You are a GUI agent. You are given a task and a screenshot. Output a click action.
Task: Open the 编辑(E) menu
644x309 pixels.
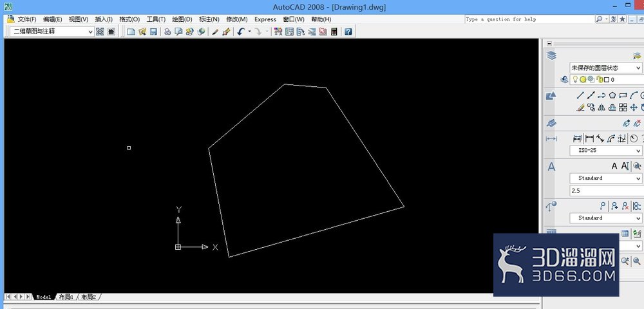[53, 19]
